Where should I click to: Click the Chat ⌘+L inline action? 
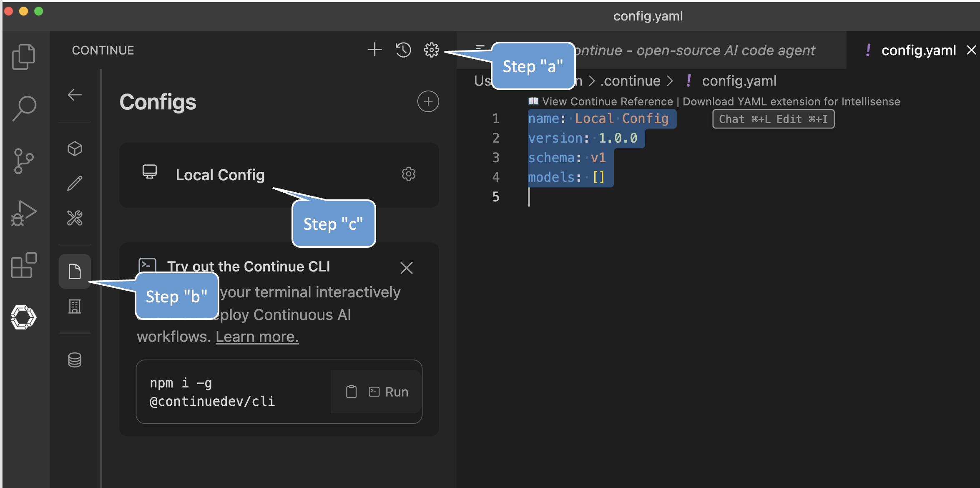744,119
